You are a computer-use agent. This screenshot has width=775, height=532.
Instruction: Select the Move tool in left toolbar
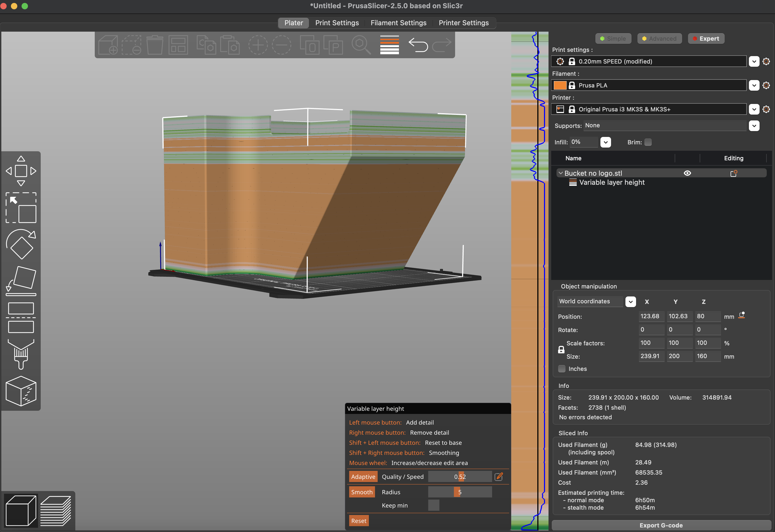click(x=21, y=171)
